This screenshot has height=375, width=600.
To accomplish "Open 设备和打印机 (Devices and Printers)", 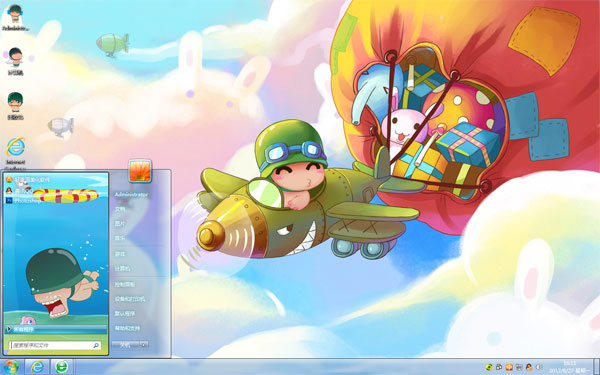I will (130, 299).
